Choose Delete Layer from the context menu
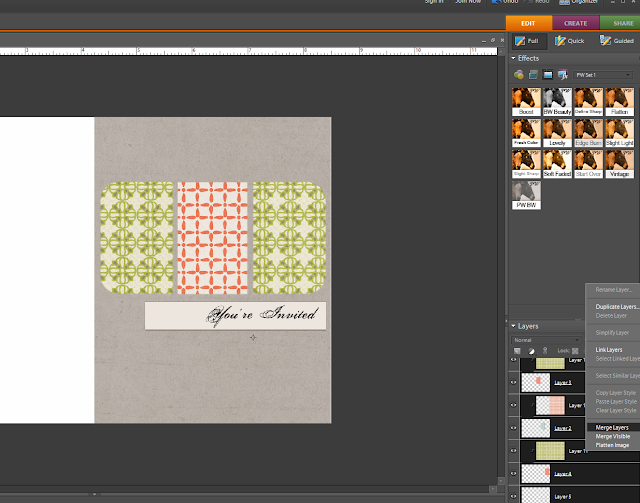This screenshot has width=640, height=503. (x=613, y=316)
